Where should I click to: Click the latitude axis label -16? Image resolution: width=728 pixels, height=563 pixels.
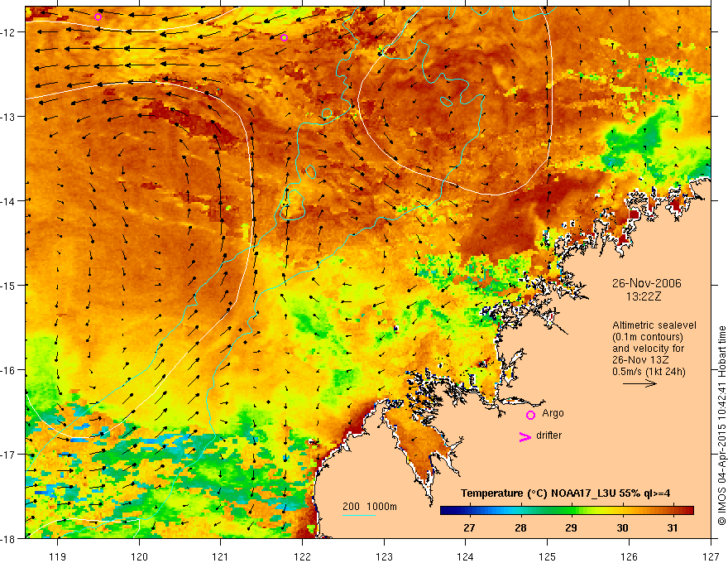(8, 370)
